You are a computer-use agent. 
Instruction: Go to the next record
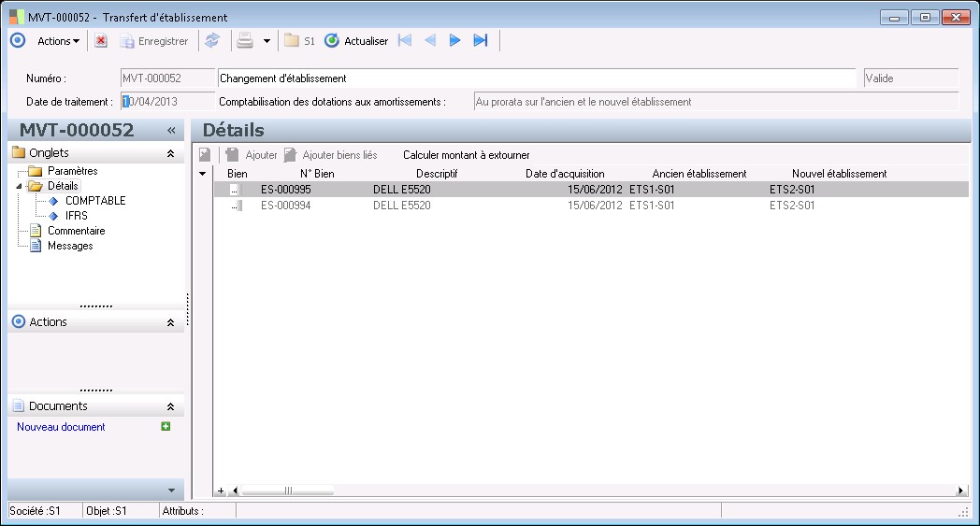[455, 40]
